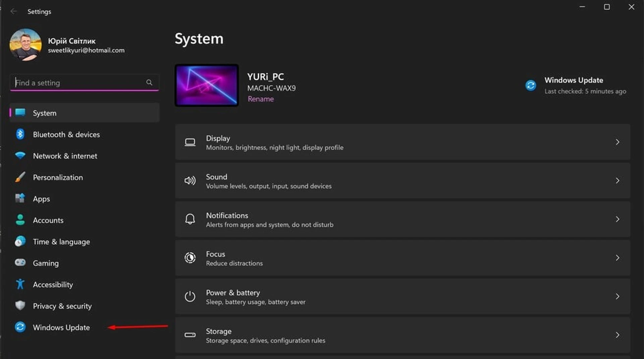644x359 pixels.
Task: Expand Storage settings via chevron
Action: point(618,335)
